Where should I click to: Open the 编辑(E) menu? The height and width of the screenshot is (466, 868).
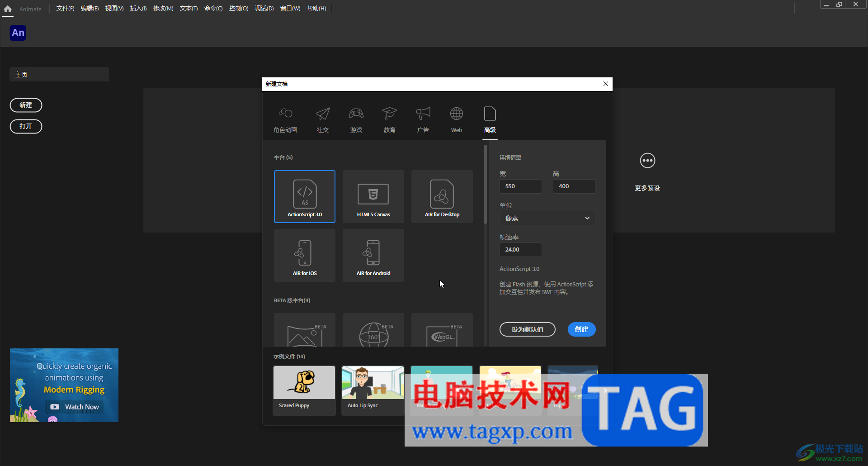(90, 9)
